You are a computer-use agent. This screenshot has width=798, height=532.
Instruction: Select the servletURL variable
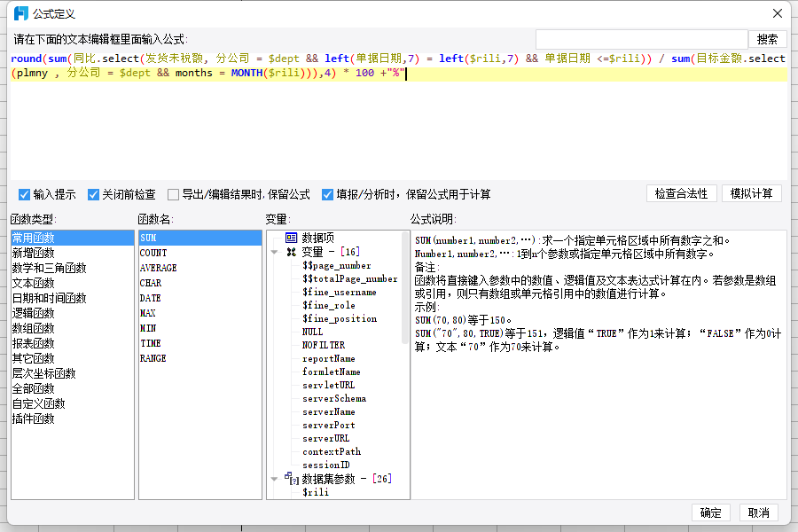[328, 386]
